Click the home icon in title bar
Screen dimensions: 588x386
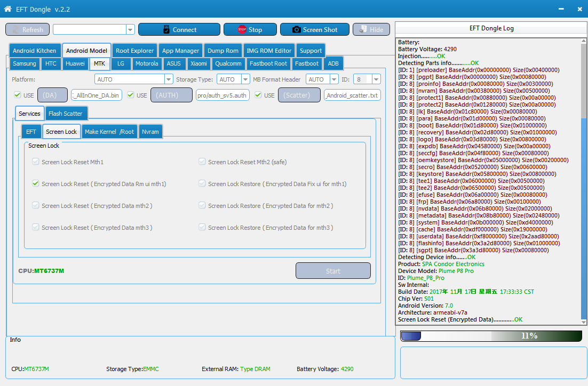point(7,9)
